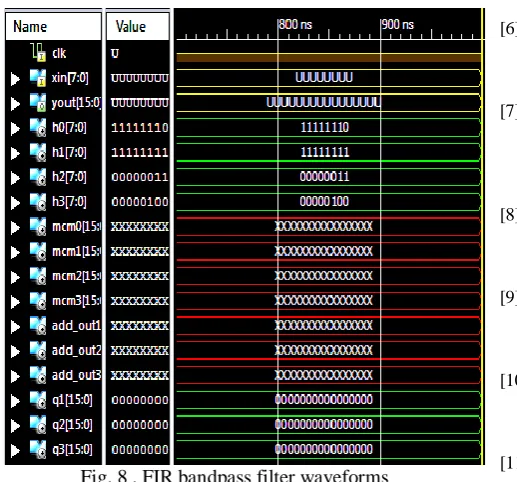The image size is (517, 482).
Task: Click the add_out1 signal icon
Action: pyautogui.click(x=38, y=326)
